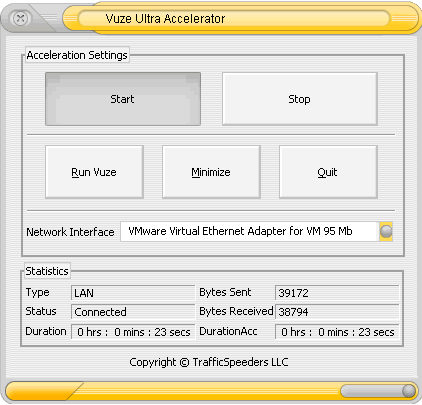This screenshot has height=405, width=422.
Task: Launch Vuze with the Run Vuze button
Action: point(94,172)
